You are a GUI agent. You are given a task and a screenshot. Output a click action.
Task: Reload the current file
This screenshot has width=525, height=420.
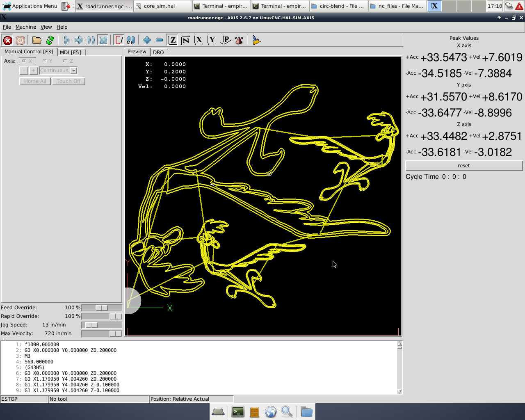point(50,40)
